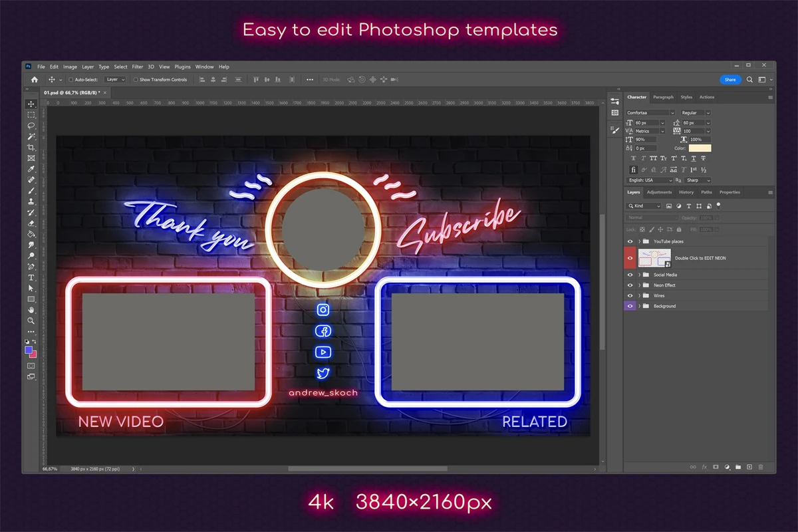This screenshot has height=532, width=798.
Task: Select the Crop tool
Action: coord(31,147)
